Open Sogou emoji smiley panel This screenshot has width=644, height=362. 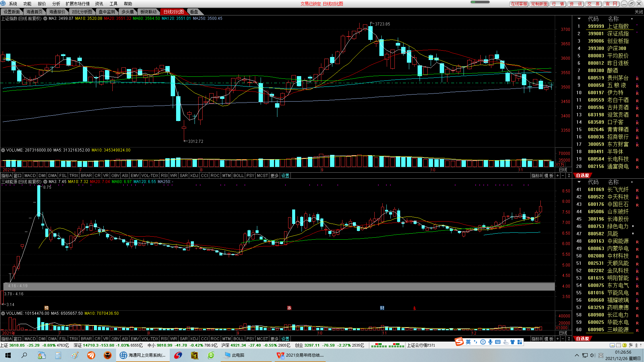click(483, 342)
